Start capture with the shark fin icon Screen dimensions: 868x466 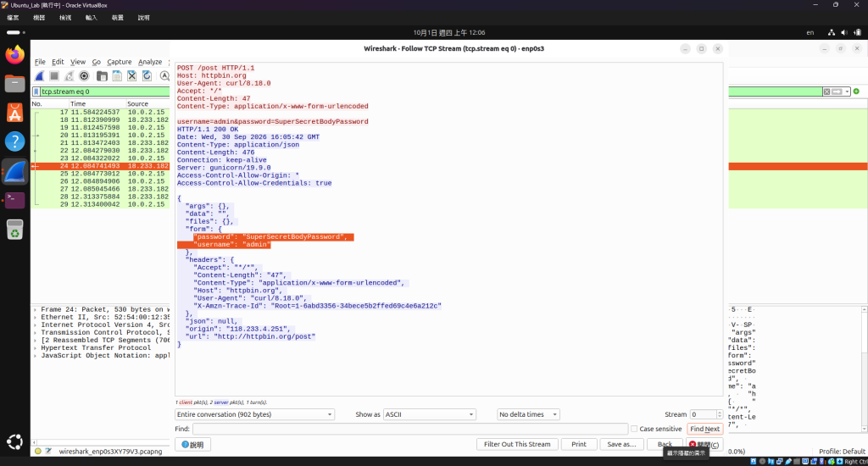[39, 75]
